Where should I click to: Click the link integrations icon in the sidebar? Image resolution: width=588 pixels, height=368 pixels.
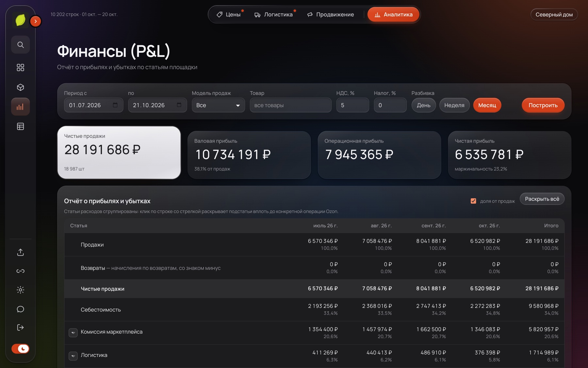[21, 271]
